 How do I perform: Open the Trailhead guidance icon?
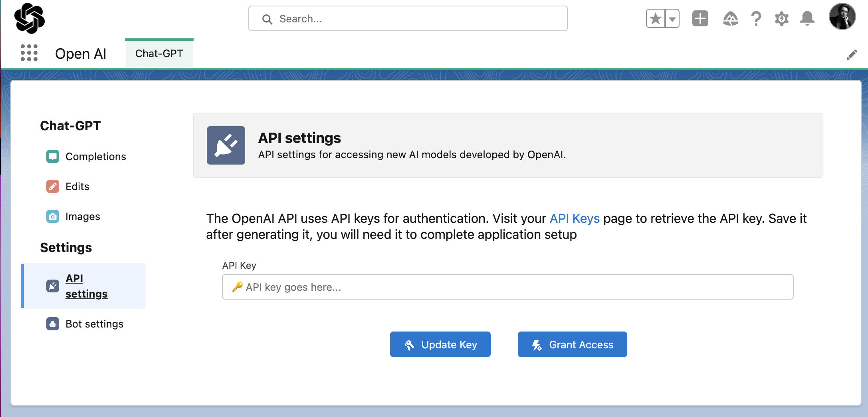[x=730, y=18]
